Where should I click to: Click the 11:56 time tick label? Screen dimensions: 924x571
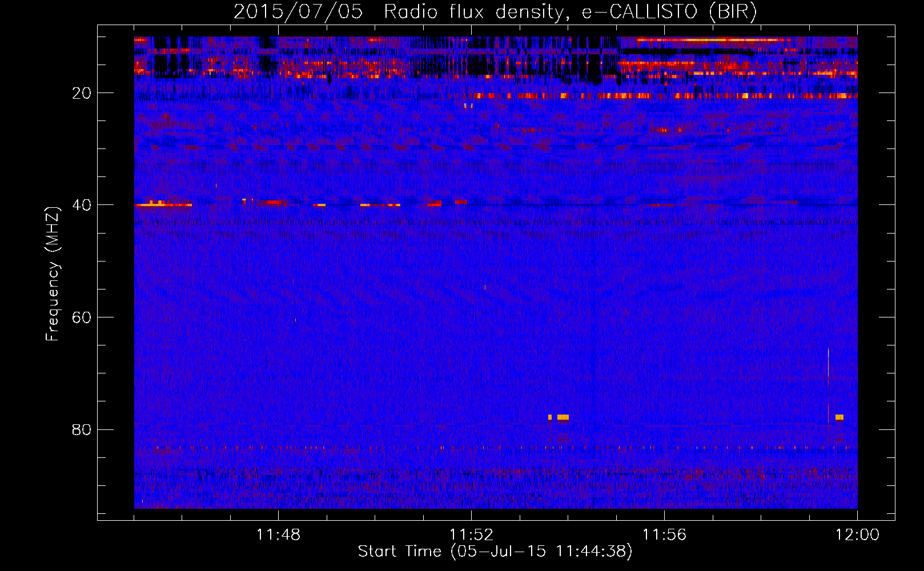pyautogui.click(x=664, y=535)
